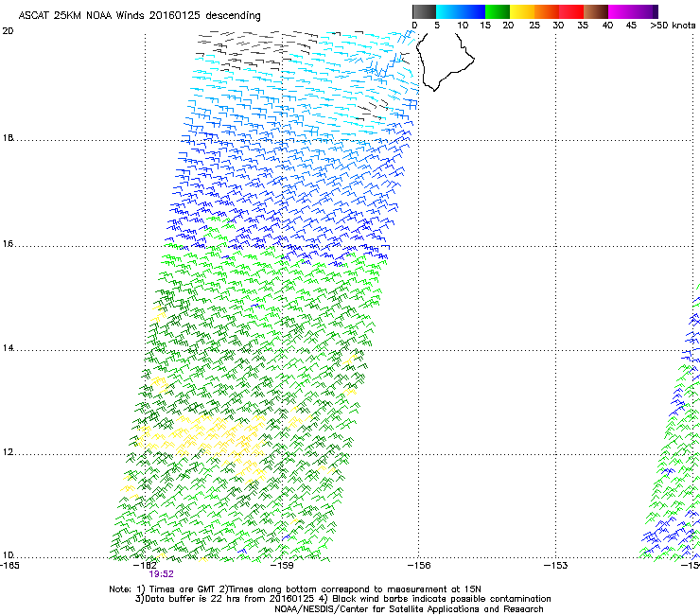This screenshot has height=615, width=700.
Task: Click the longitude label -165
Action: (x=9, y=566)
